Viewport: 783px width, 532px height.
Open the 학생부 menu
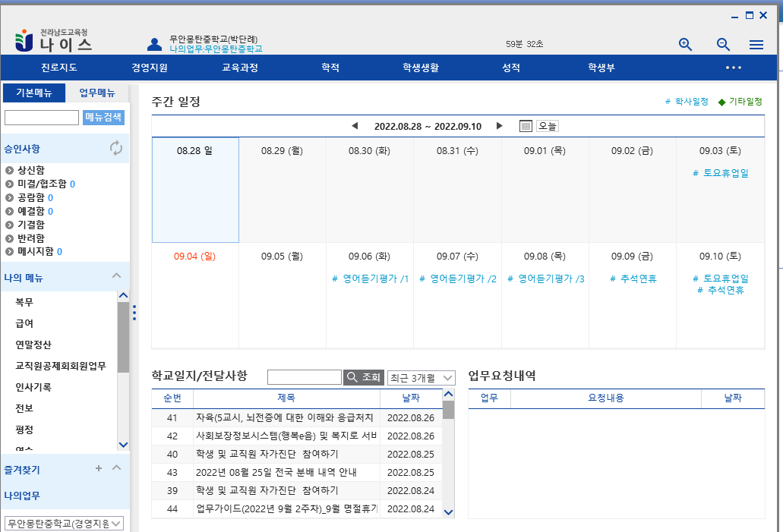click(x=601, y=68)
